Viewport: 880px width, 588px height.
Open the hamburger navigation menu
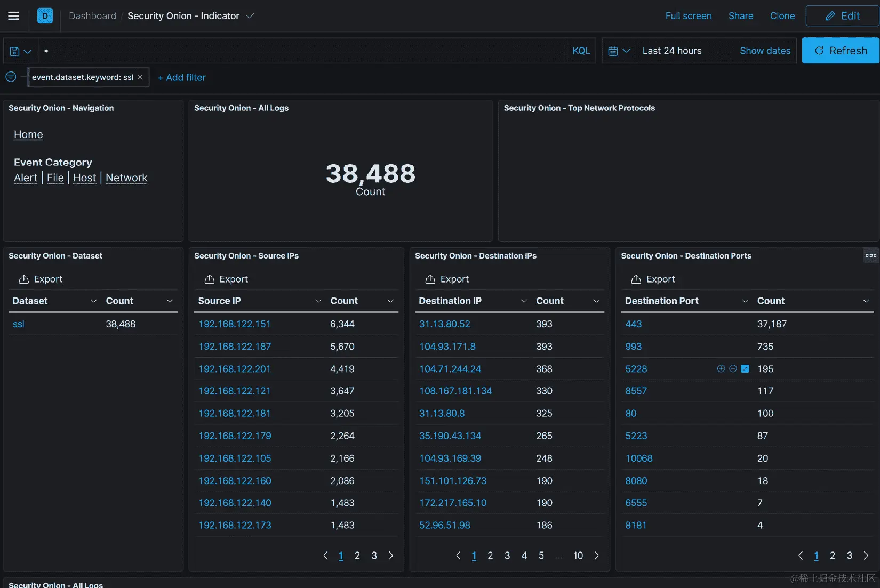(13, 16)
